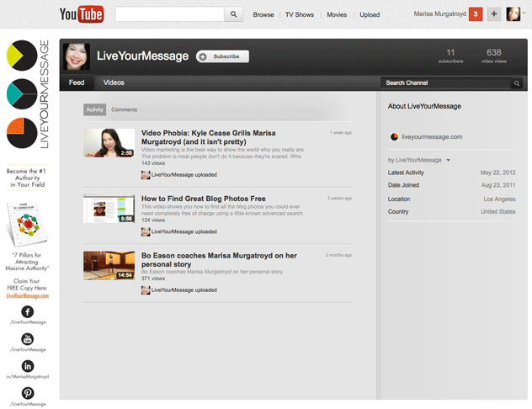Click the '371 views' text
This screenshot has width=532, height=409.
[x=153, y=279]
